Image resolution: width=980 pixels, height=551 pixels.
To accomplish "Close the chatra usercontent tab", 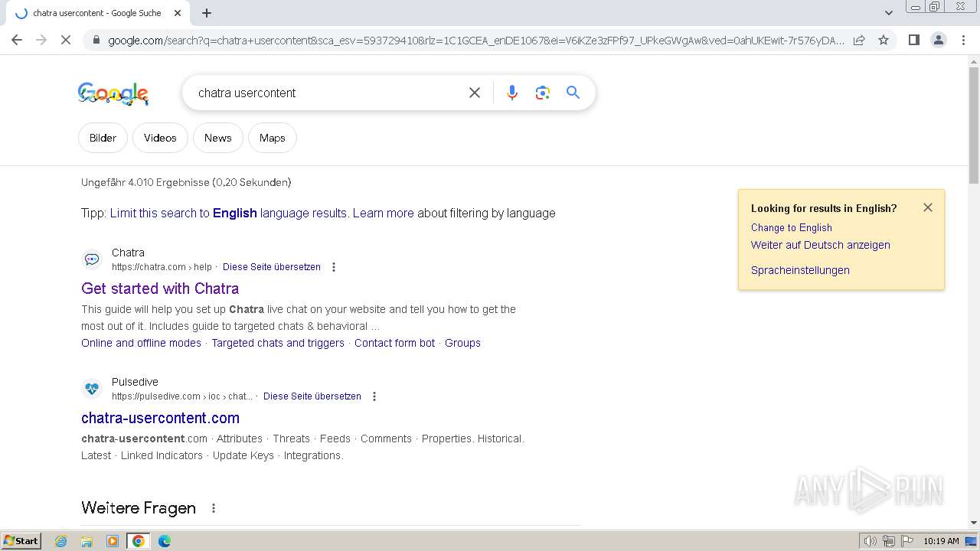I will tap(178, 13).
